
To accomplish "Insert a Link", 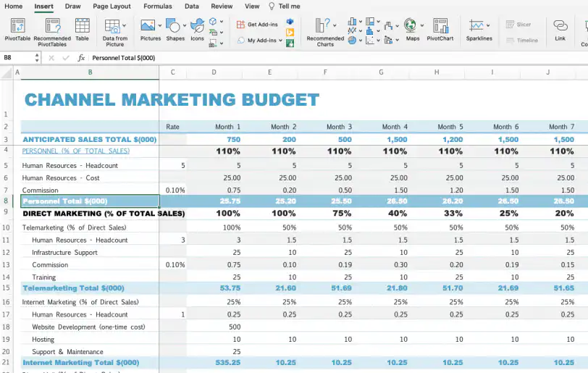I will (560, 29).
